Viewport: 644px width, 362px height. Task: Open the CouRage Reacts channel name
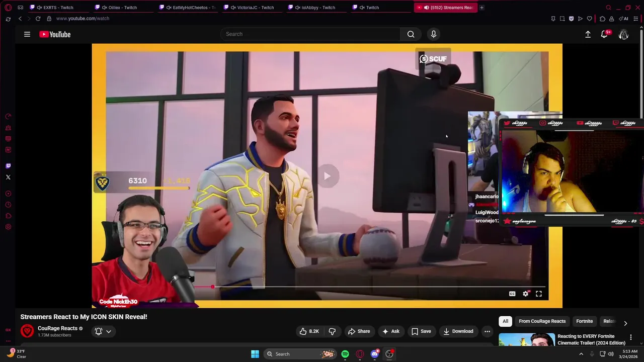tap(57, 328)
